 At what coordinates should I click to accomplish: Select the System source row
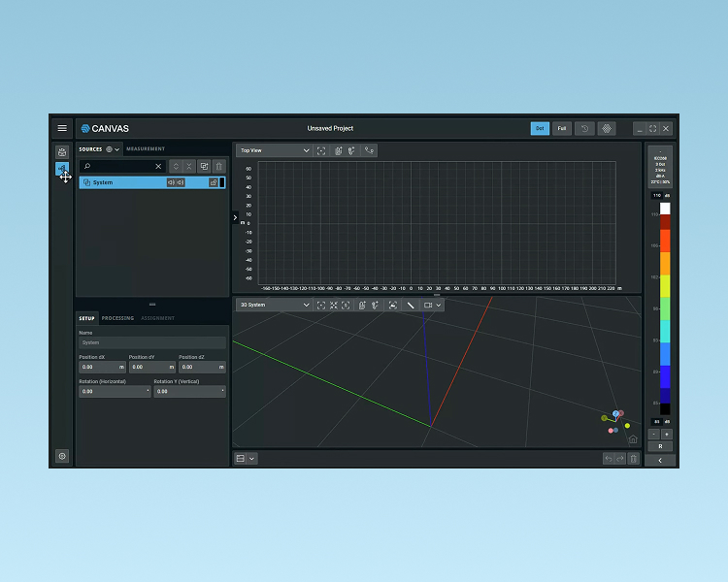coord(152,182)
